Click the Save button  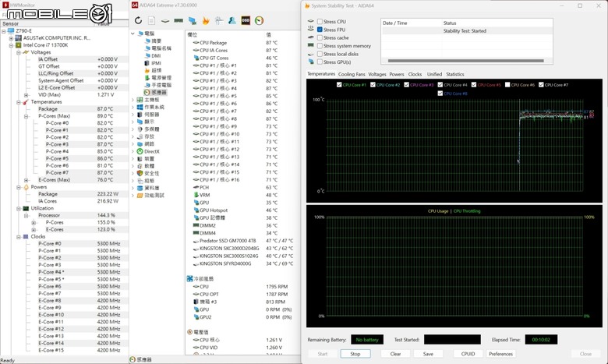pos(428,354)
